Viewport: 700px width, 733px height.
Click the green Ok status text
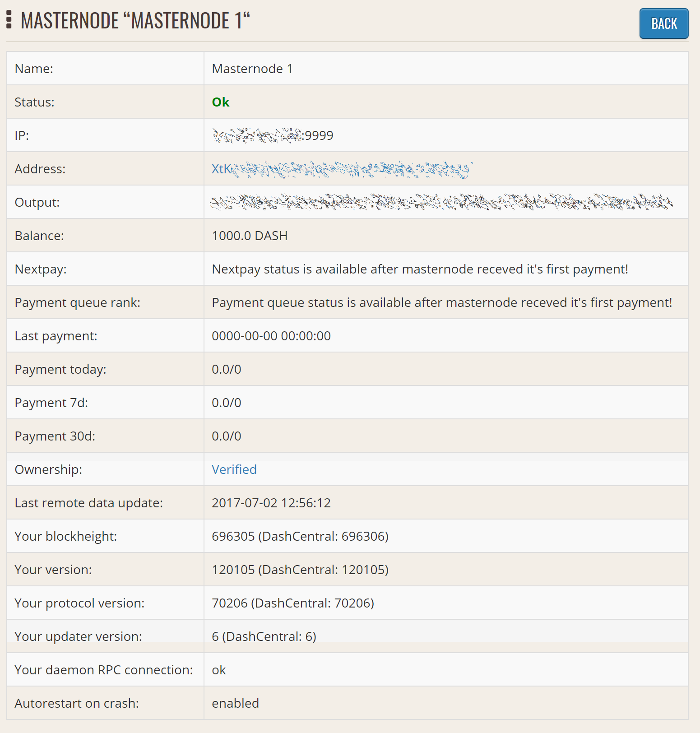tap(221, 102)
